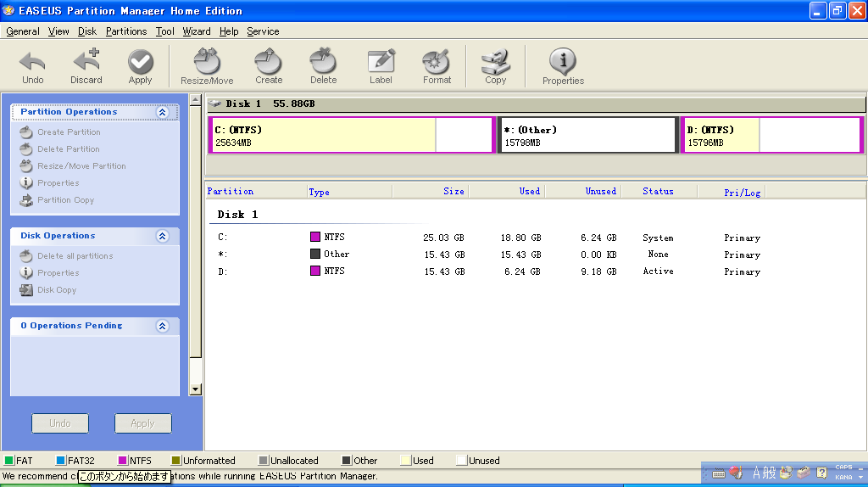Click the FAT32 blue legend swatch
The width and height of the screenshot is (868, 487).
tap(61, 461)
